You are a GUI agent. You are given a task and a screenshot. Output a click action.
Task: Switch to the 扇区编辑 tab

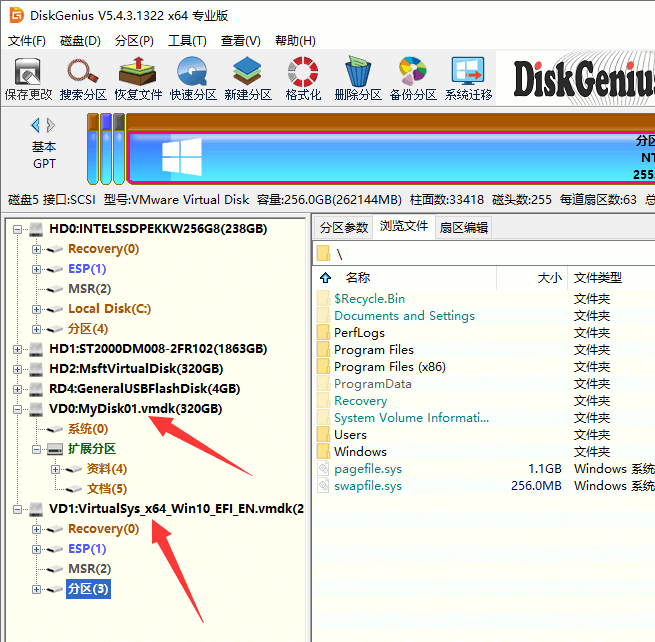click(x=464, y=228)
